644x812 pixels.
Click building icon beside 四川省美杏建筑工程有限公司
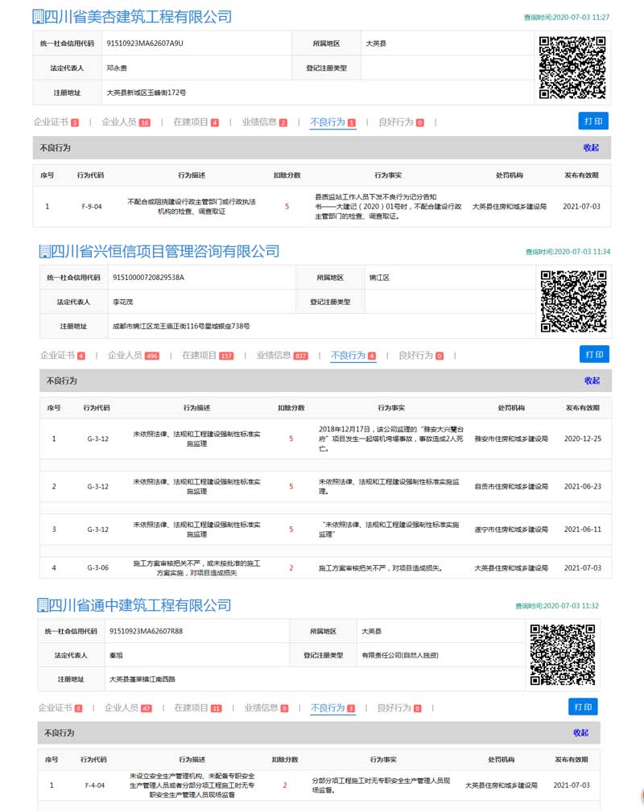tap(39, 17)
